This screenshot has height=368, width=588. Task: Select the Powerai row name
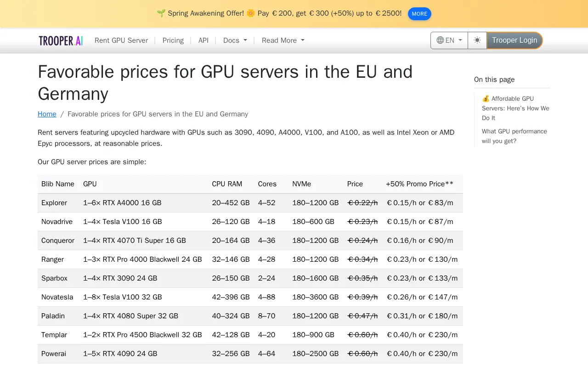(54, 354)
